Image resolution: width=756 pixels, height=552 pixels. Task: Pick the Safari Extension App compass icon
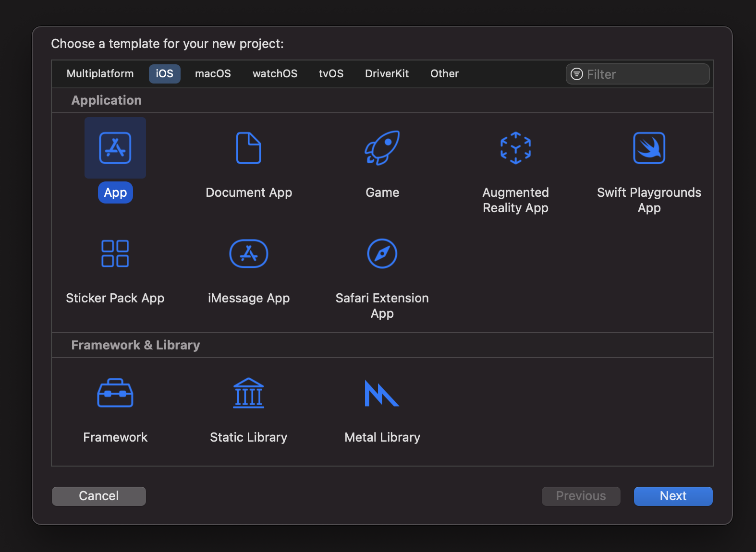(x=382, y=253)
